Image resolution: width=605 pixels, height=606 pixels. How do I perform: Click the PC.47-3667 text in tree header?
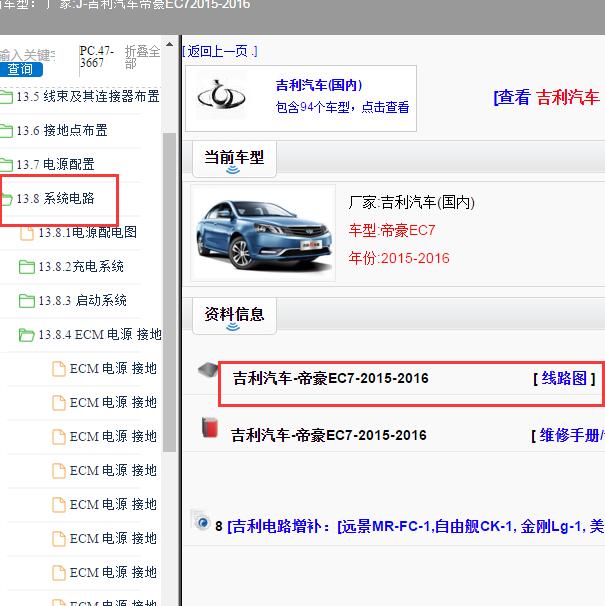97,57
